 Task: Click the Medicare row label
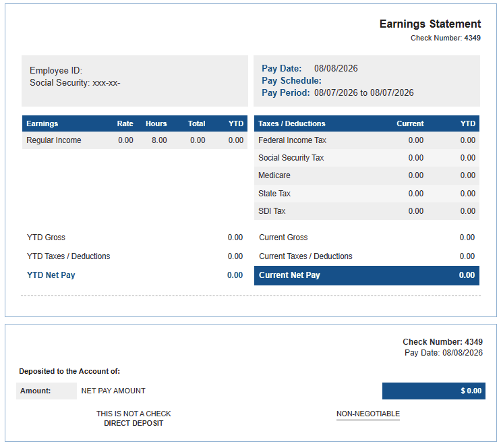274,175
